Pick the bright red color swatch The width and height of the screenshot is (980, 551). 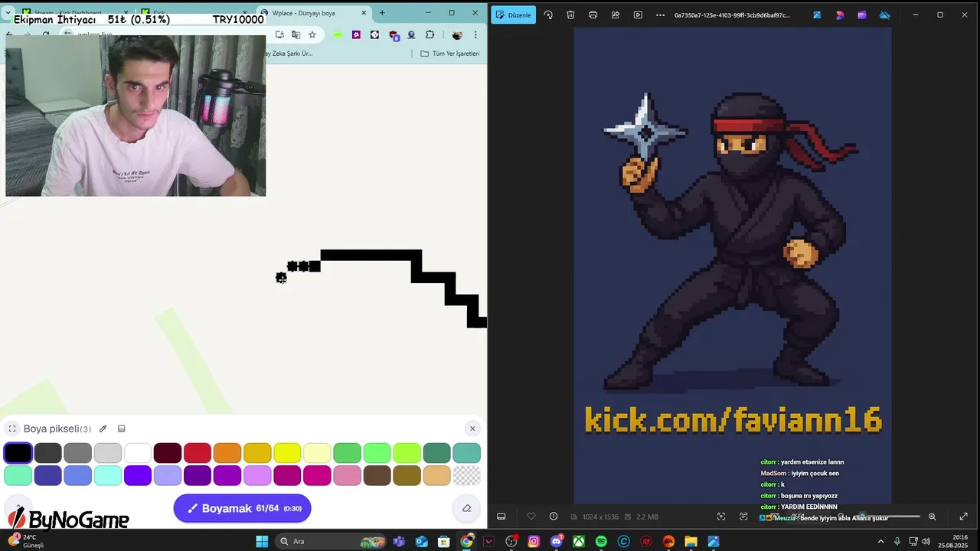[x=198, y=453]
